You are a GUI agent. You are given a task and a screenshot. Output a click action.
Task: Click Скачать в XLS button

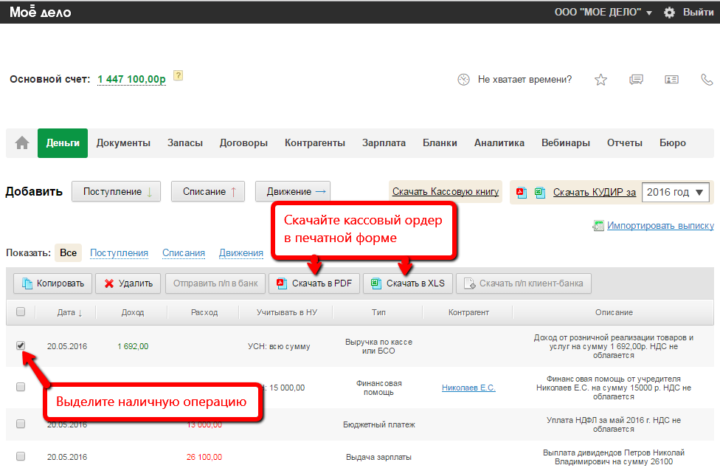pyautogui.click(x=408, y=283)
